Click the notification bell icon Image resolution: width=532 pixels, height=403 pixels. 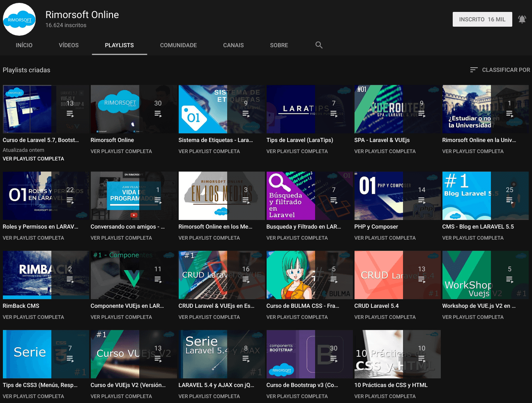pyautogui.click(x=522, y=19)
